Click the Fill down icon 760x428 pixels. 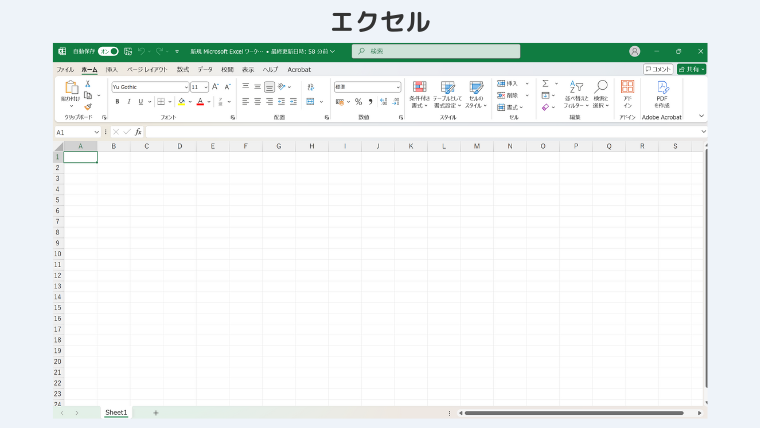click(x=545, y=95)
